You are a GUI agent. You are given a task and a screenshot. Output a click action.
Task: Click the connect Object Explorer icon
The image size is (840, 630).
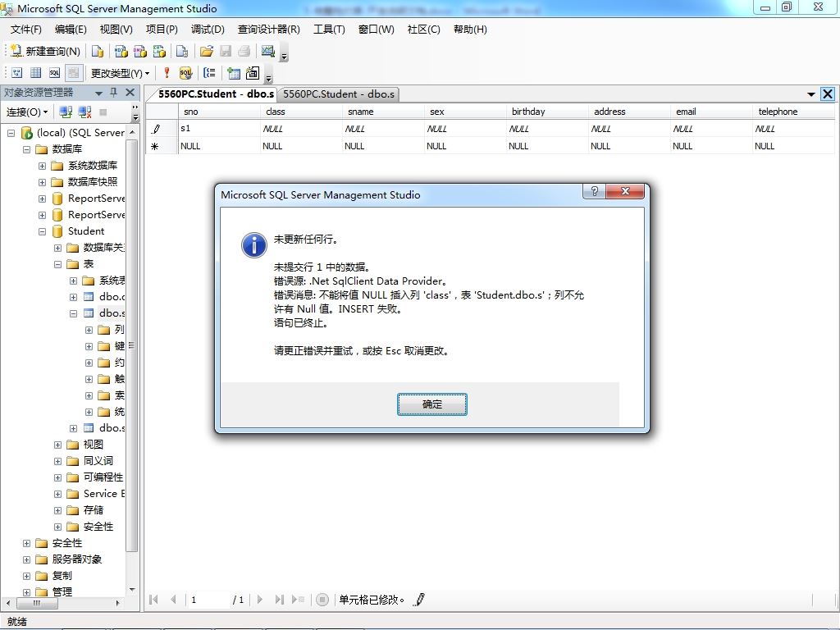66,112
